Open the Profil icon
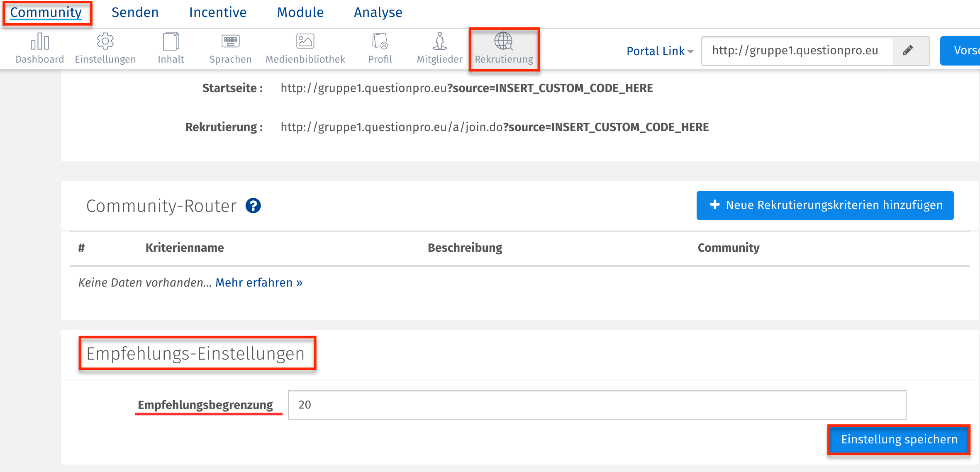 [x=380, y=41]
